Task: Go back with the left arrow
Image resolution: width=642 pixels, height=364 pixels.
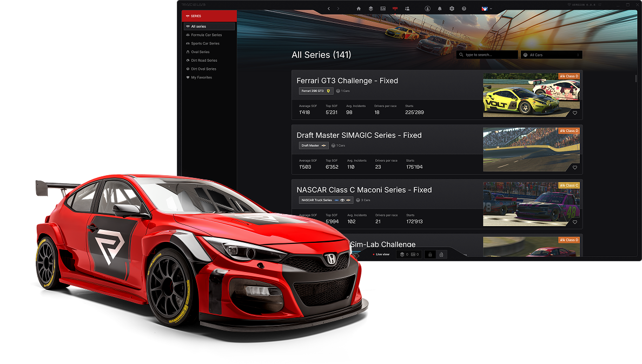Action: [x=328, y=9]
